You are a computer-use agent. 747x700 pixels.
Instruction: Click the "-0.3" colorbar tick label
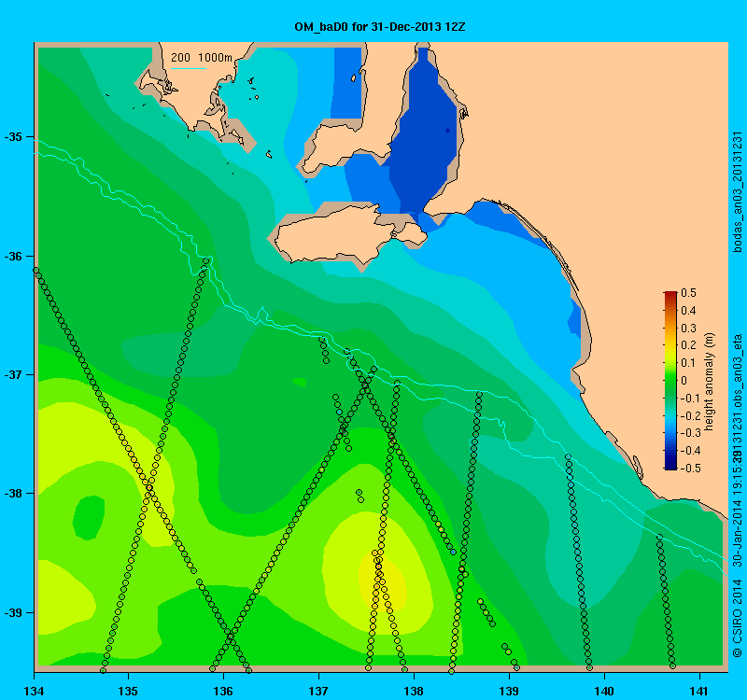(689, 433)
